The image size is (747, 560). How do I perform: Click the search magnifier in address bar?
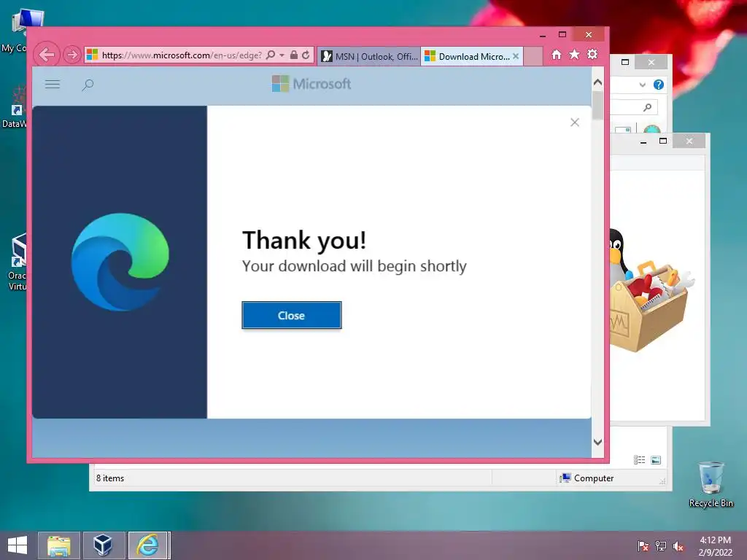pos(271,55)
